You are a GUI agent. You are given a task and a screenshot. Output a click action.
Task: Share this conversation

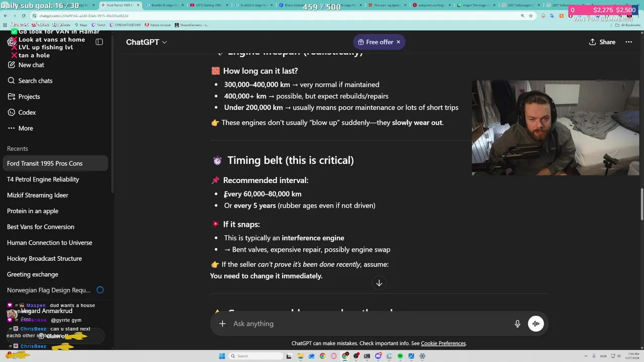point(602,42)
